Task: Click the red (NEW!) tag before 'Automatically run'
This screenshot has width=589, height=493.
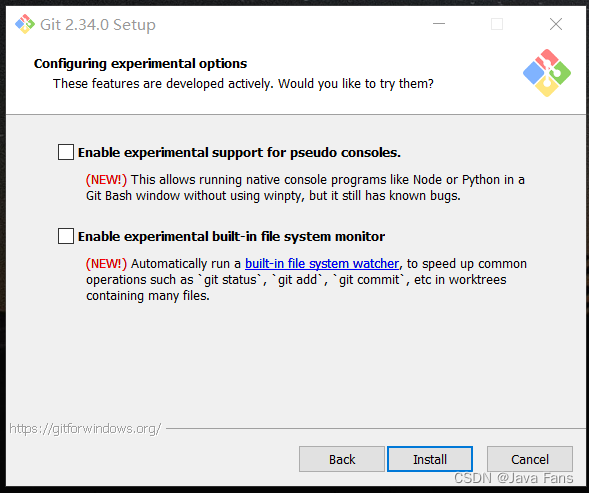Action: pyautogui.click(x=106, y=264)
